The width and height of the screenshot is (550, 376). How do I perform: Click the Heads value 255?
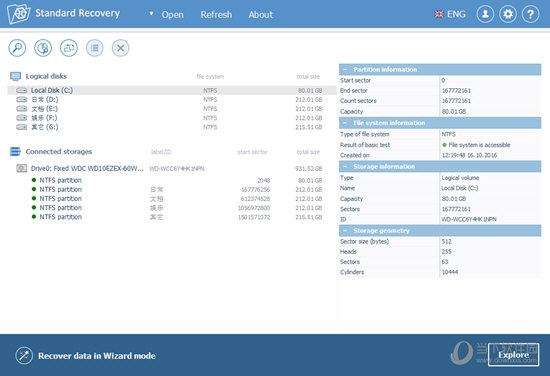pyautogui.click(x=447, y=251)
